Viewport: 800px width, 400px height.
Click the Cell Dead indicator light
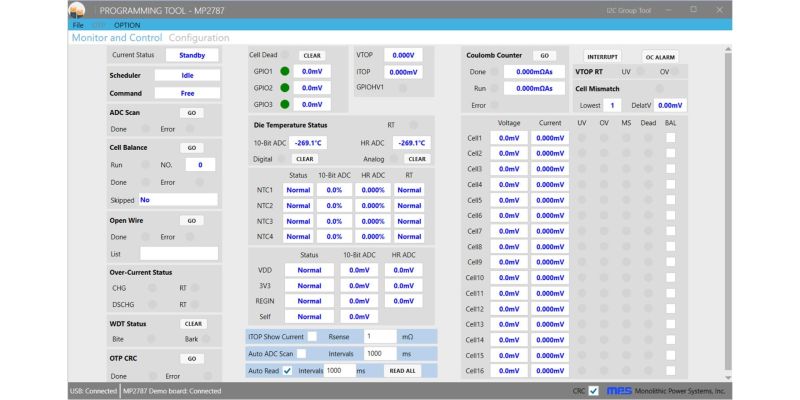(x=285, y=55)
